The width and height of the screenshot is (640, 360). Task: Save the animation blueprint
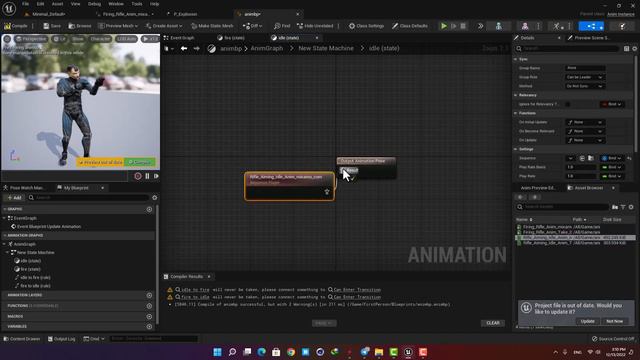pos(52,26)
